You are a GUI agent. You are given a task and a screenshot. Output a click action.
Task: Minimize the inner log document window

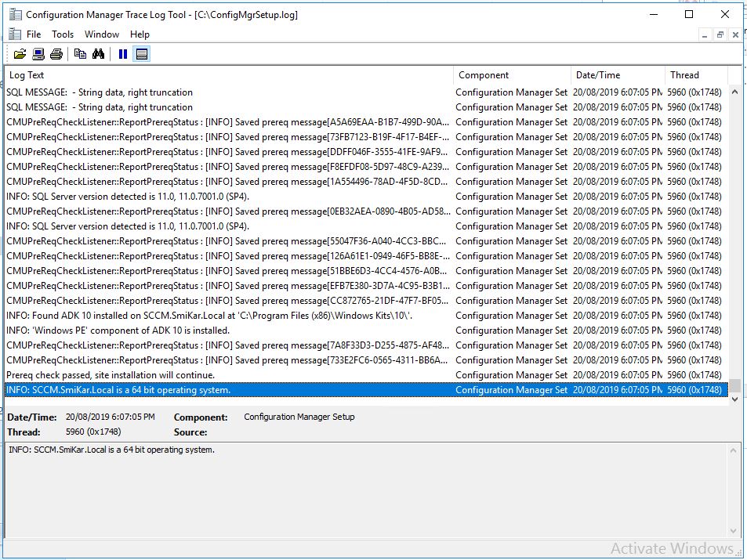point(705,34)
